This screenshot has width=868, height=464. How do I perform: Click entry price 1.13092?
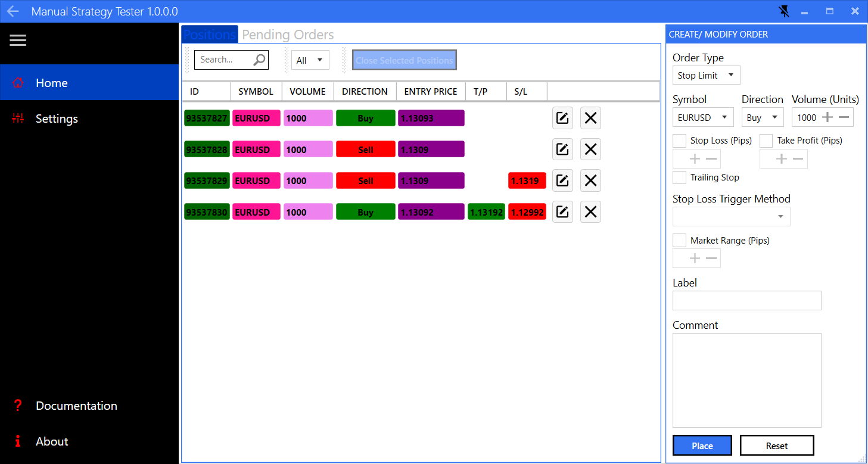pyautogui.click(x=431, y=212)
